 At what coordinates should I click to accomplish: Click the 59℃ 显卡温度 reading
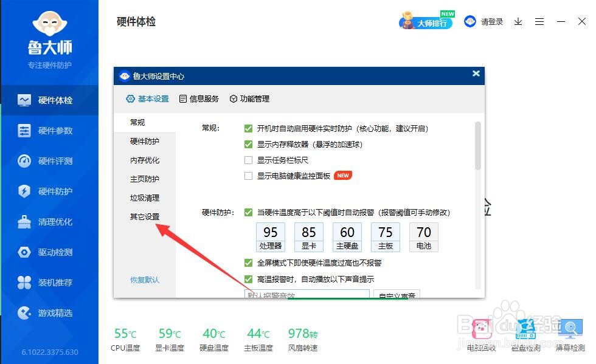(170, 340)
